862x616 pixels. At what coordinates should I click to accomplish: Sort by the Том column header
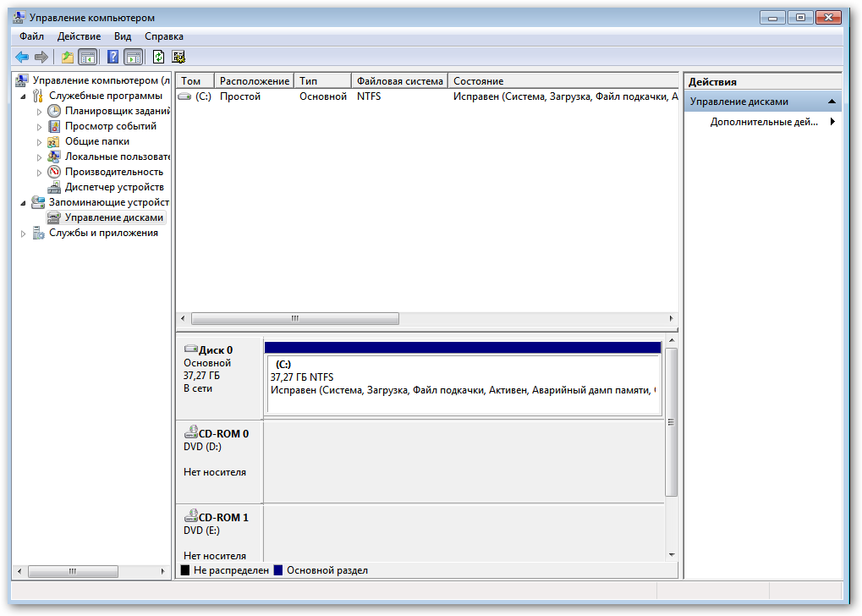coord(195,81)
